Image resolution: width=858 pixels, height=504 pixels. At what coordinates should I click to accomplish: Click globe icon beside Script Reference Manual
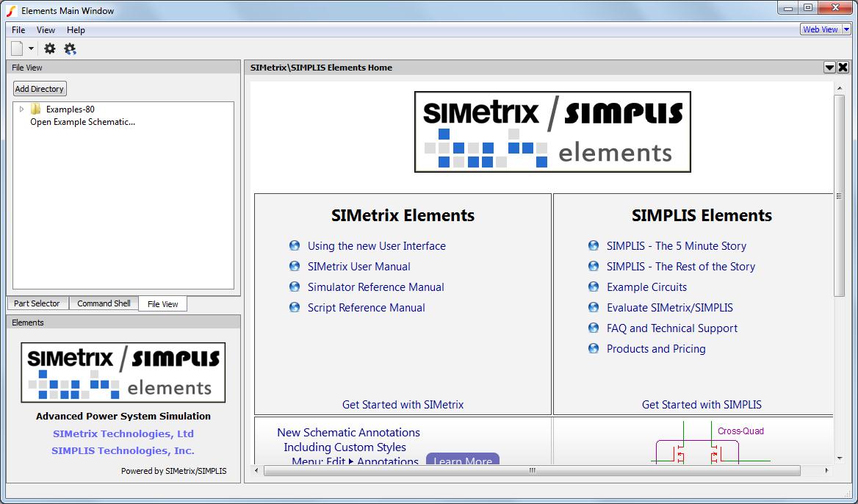tap(295, 308)
